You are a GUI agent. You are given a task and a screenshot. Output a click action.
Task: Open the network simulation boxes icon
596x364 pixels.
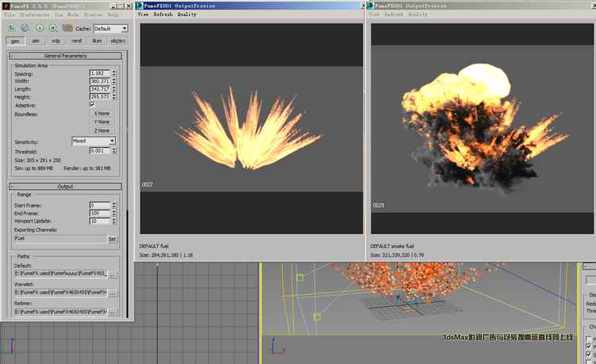68,28
